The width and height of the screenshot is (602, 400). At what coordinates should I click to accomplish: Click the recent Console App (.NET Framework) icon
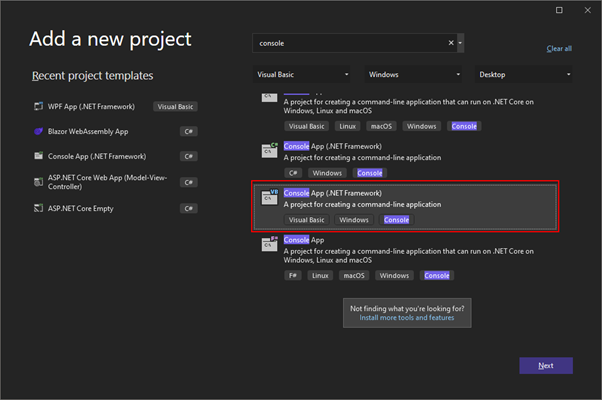pyautogui.click(x=38, y=157)
